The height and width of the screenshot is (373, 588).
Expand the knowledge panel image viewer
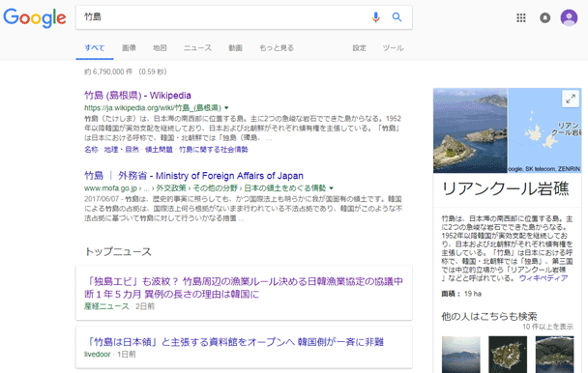click(571, 99)
